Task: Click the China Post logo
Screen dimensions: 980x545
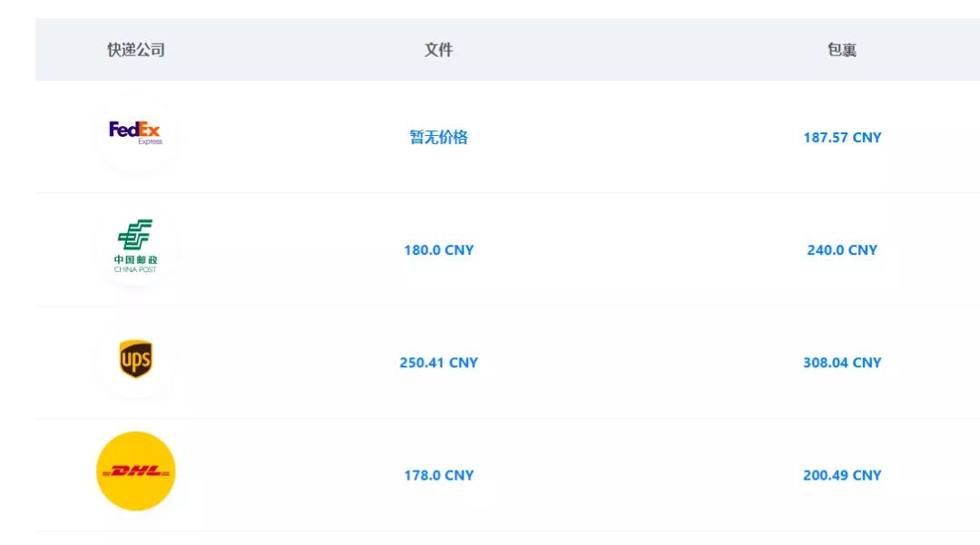Action: (135, 246)
